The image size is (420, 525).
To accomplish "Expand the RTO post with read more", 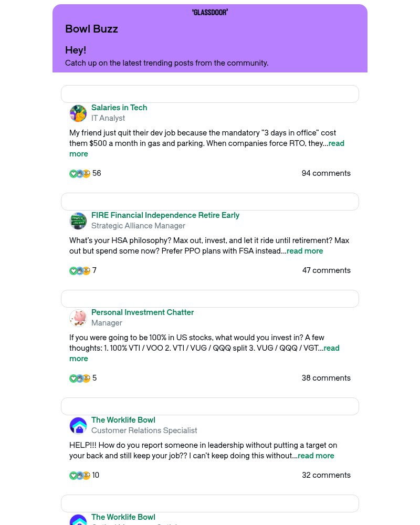I will pos(336,143).
